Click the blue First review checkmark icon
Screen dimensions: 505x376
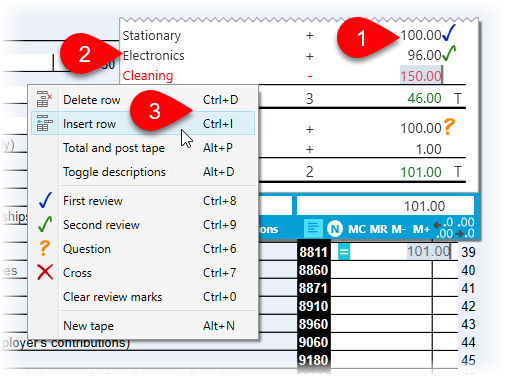(45, 200)
